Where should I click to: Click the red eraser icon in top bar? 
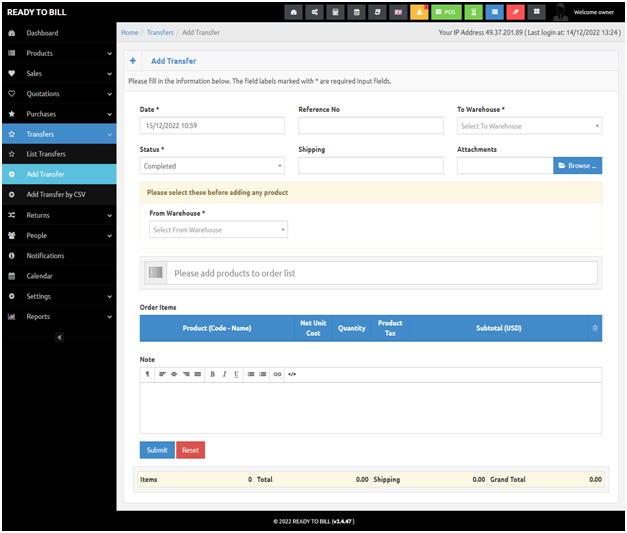515,12
